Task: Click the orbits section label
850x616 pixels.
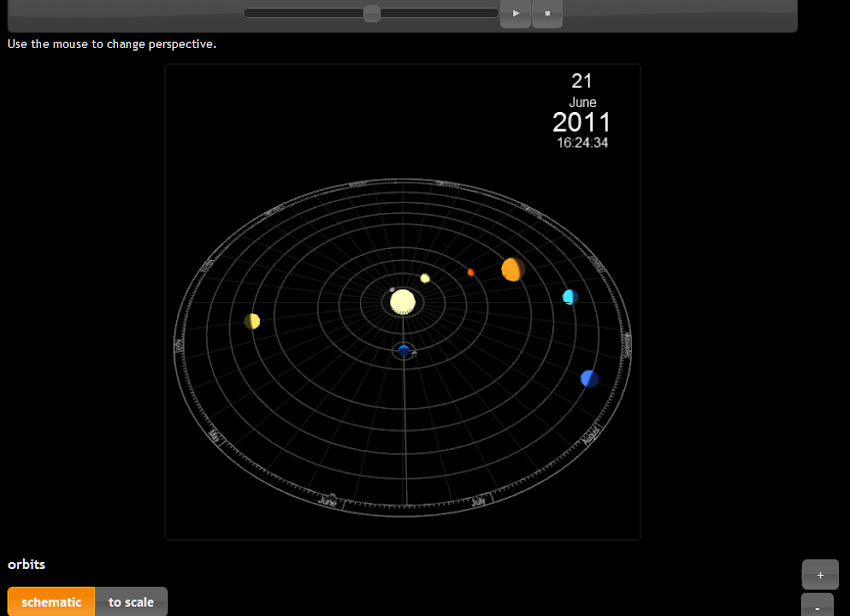Action: pyautogui.click(x=26, y=564)
